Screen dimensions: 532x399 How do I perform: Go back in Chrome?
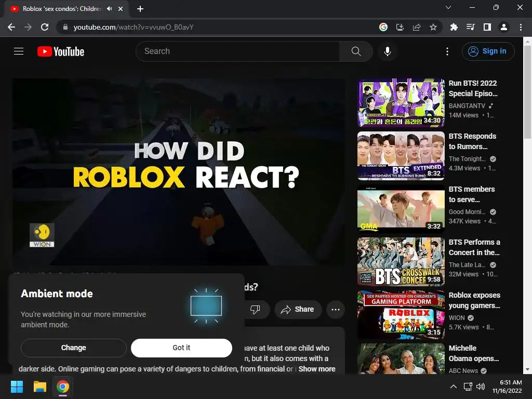11,27
